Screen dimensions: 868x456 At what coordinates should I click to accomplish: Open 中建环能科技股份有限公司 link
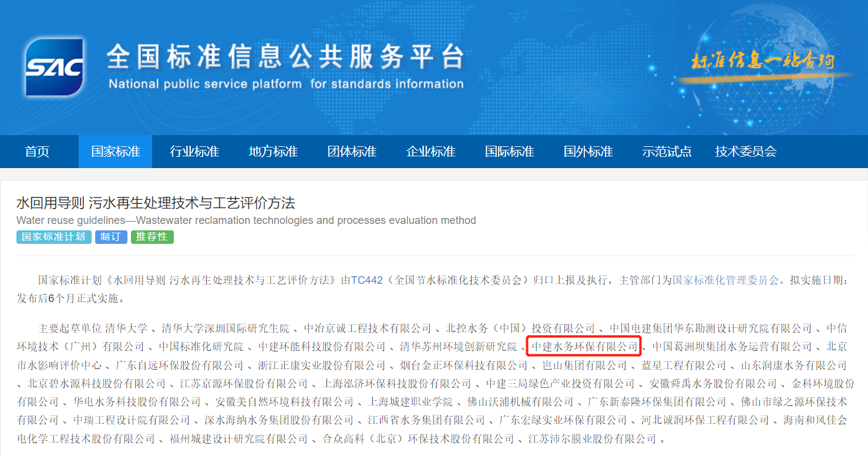322,347
